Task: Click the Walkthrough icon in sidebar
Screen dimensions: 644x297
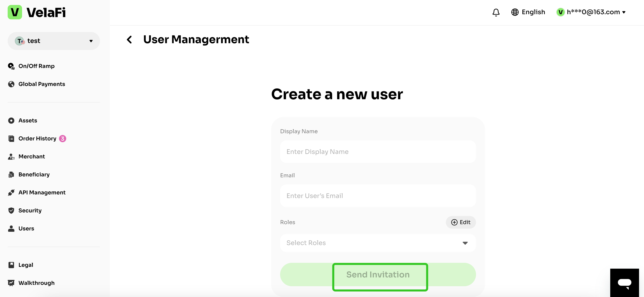Action: pos(11,283)
